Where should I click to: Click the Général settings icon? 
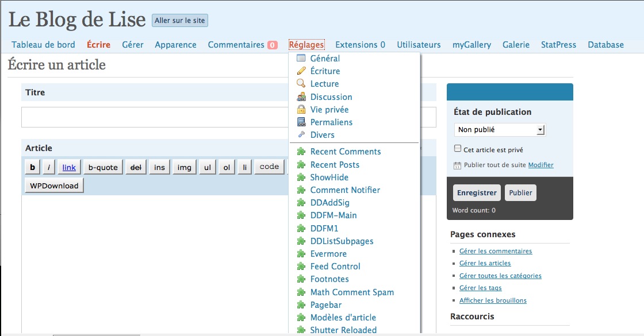tap(301, 58)
